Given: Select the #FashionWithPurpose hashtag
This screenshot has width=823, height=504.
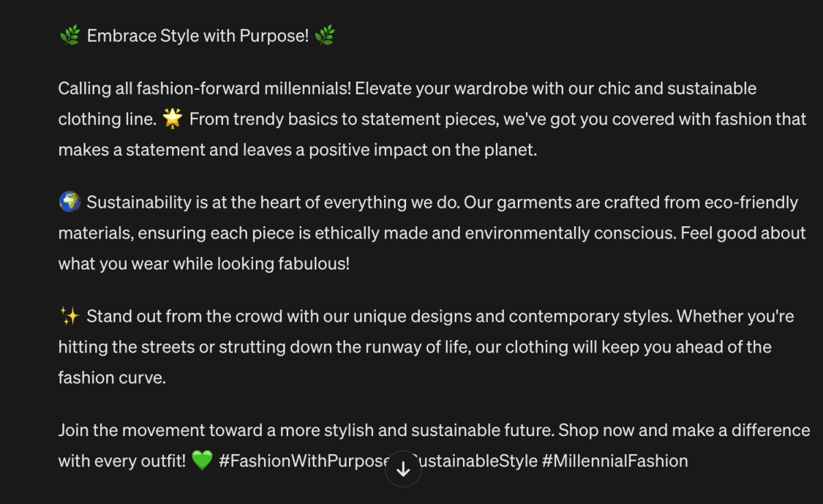Looking at the screenshot, I should point(305,461).
